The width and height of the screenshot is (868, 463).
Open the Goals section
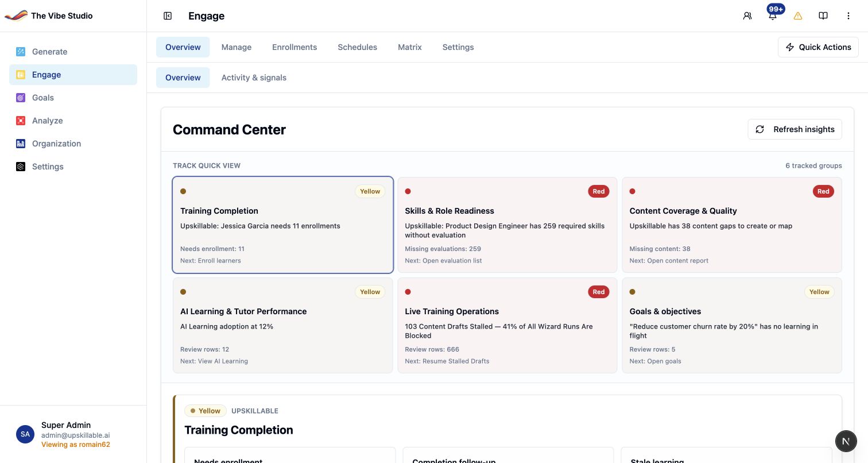[73, 98]
